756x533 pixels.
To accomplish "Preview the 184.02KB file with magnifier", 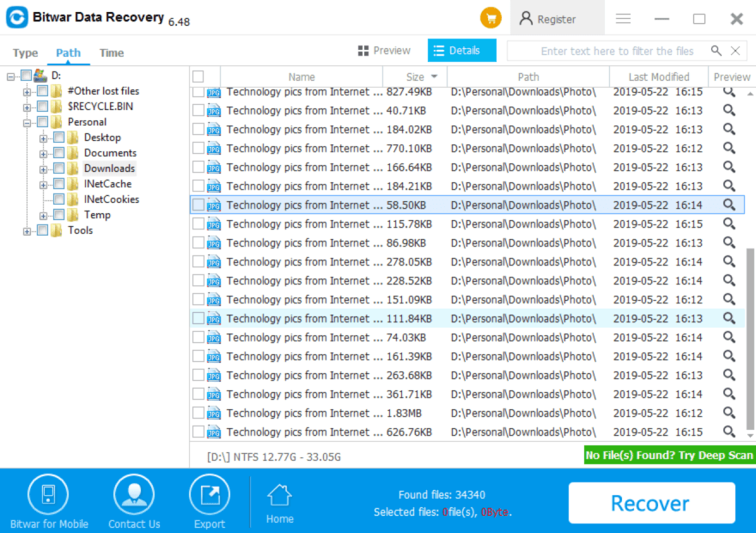I will 729,129.
